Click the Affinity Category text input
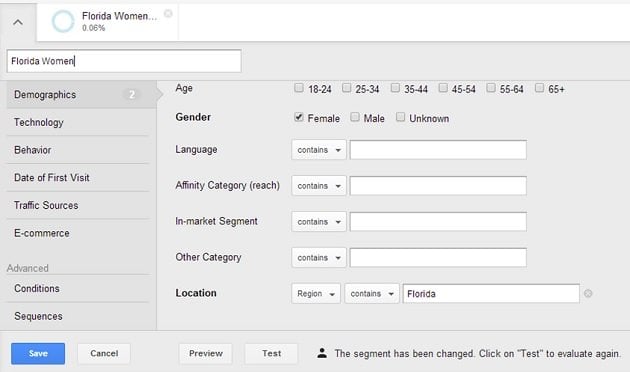This screenshot has height=372, width=630. coord(438,186)
